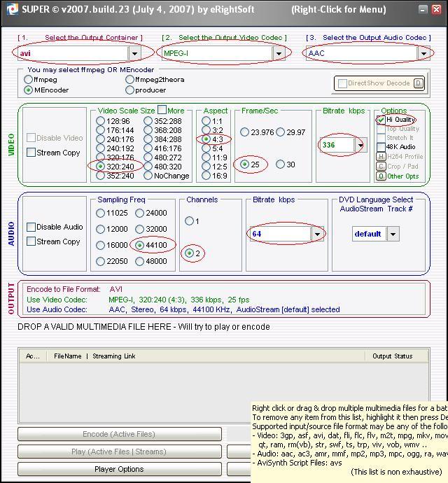Select 11025 sampling frequency
448x483 pixels.
(100, 213)
